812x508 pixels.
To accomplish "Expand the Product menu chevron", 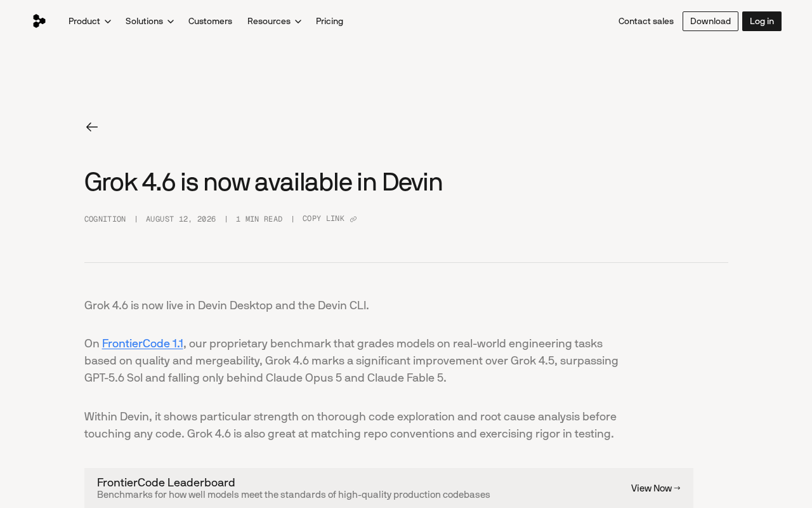I will (x=108, y=22).
